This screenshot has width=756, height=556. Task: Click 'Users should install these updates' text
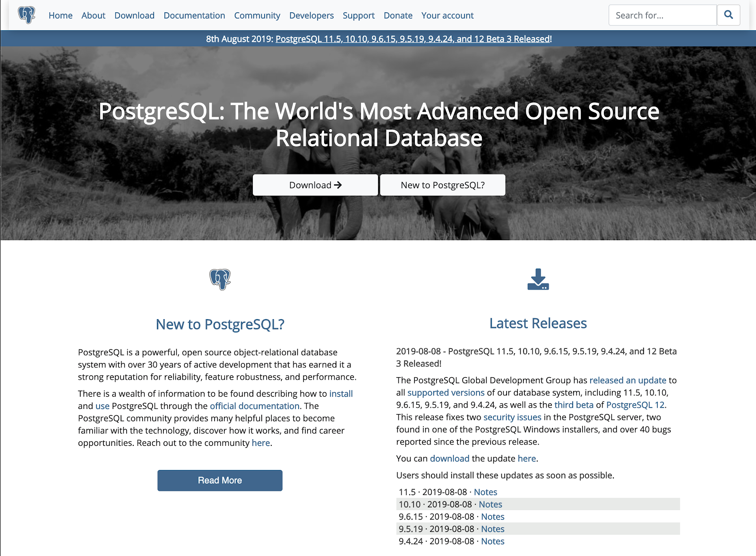505,475
